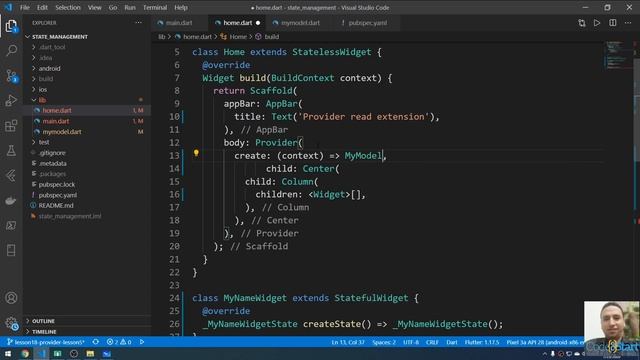
Task: Open the Flutter sidebar view
Action: pyautogui.click(x=11, y=176)
